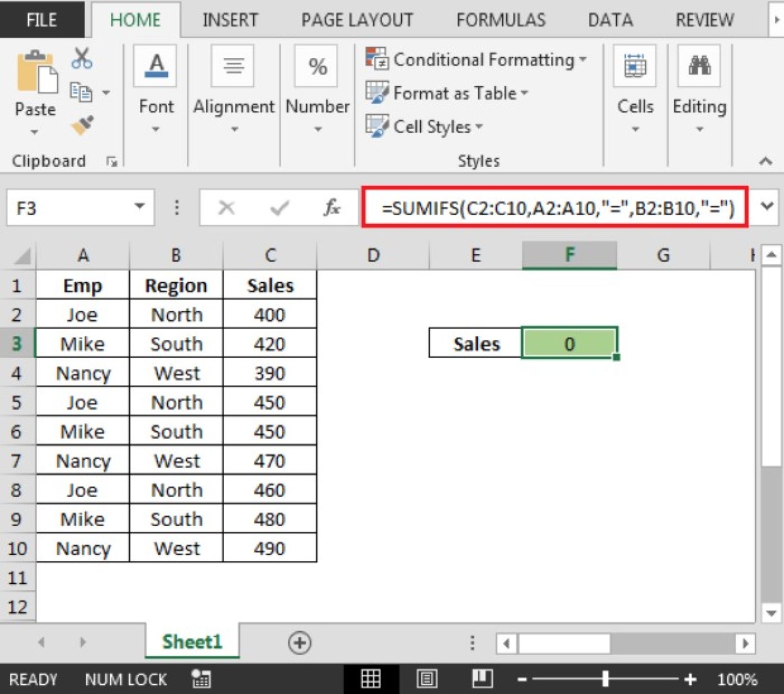Open the Editing group binoculars icon
Screen dimensions: 784x694
699,65
